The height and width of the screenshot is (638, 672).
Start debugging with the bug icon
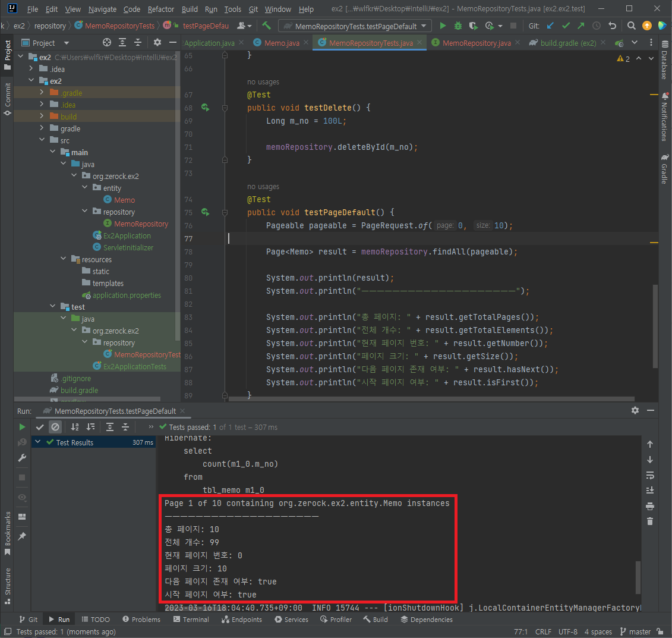458,26
